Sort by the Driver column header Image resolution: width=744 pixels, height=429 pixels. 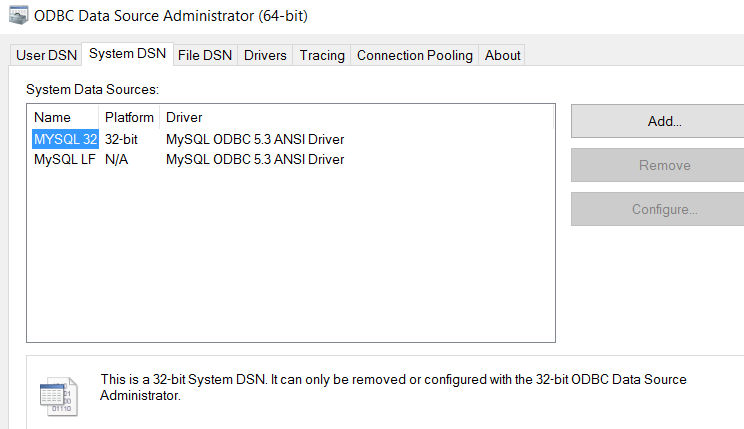coord(356,117)
